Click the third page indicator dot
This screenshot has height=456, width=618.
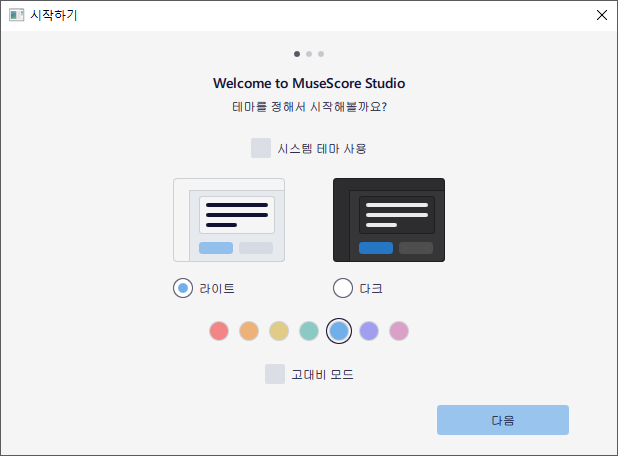[x=321, y=54]
